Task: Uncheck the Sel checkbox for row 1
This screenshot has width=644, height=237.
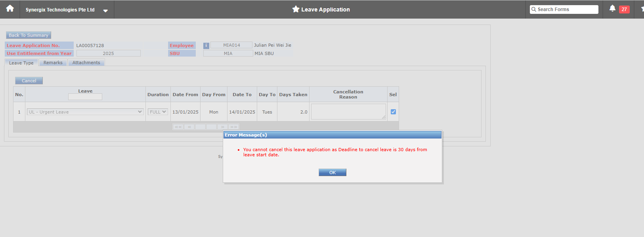Action: click(393, 112)
